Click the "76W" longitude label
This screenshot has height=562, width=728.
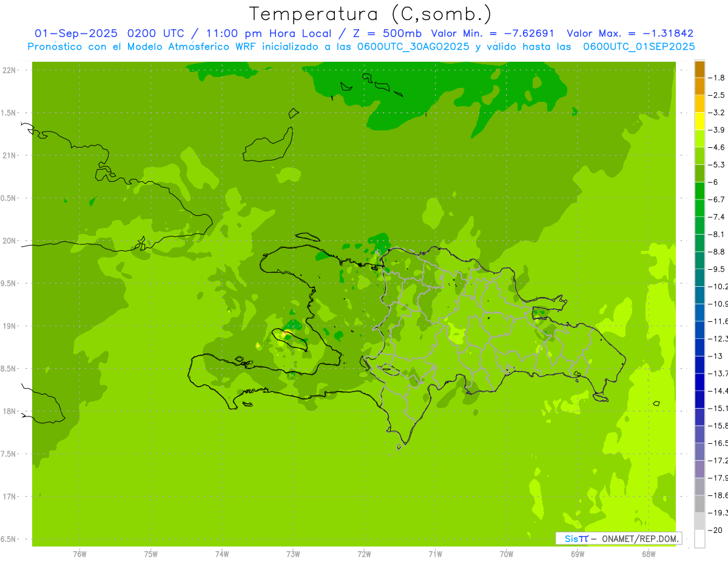point(79,554)
